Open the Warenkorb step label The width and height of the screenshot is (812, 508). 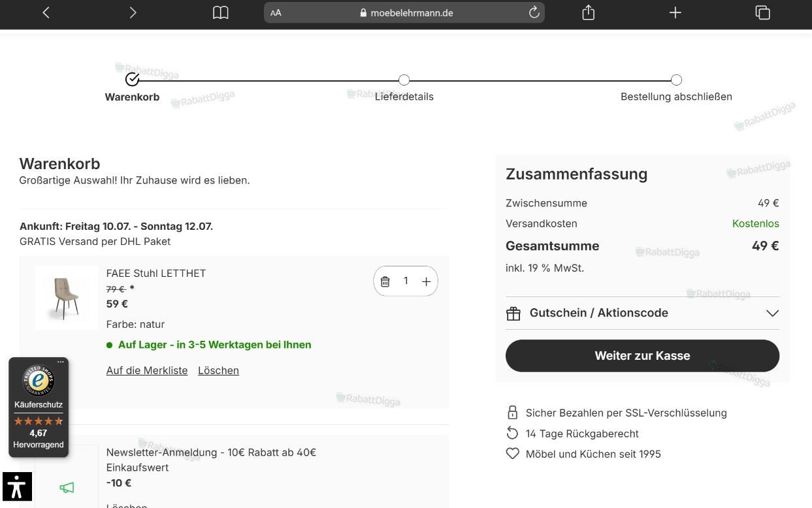coord(132,97)
